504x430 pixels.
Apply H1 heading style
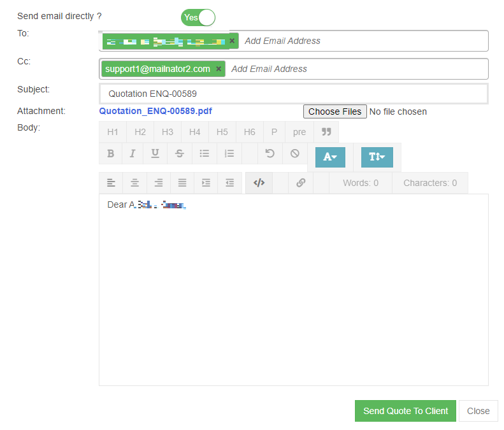(113, 132)
